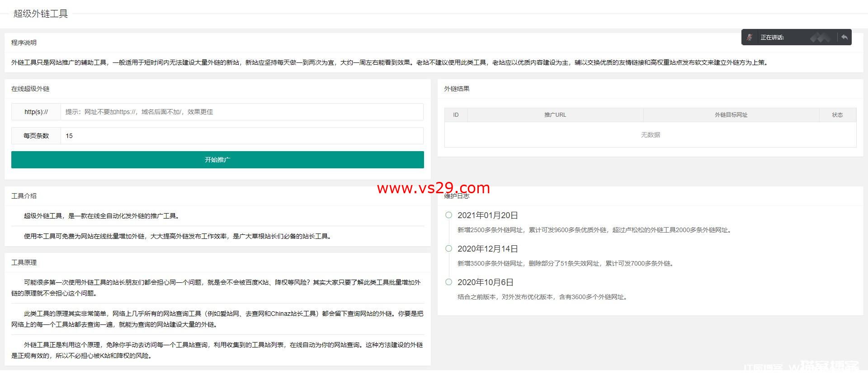Toggle the muted microphone icon
This screenshot has height=381, width=868.
tap(750, 38)
